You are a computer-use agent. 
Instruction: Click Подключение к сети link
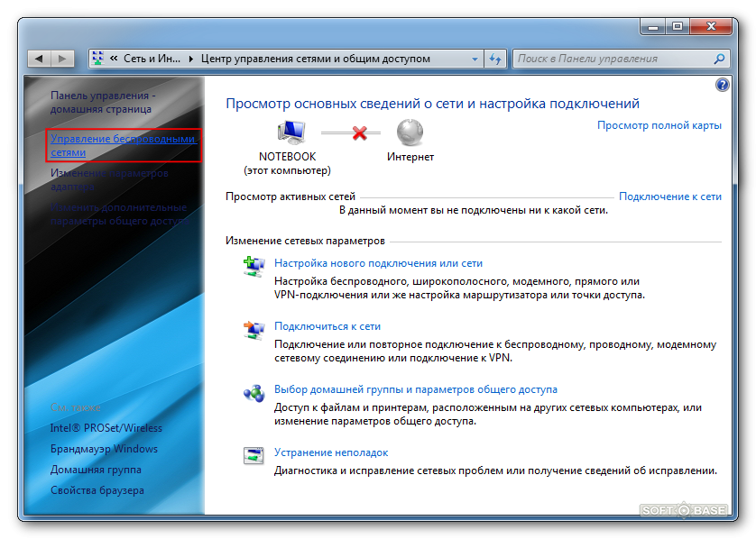click(x=669, y=196)
